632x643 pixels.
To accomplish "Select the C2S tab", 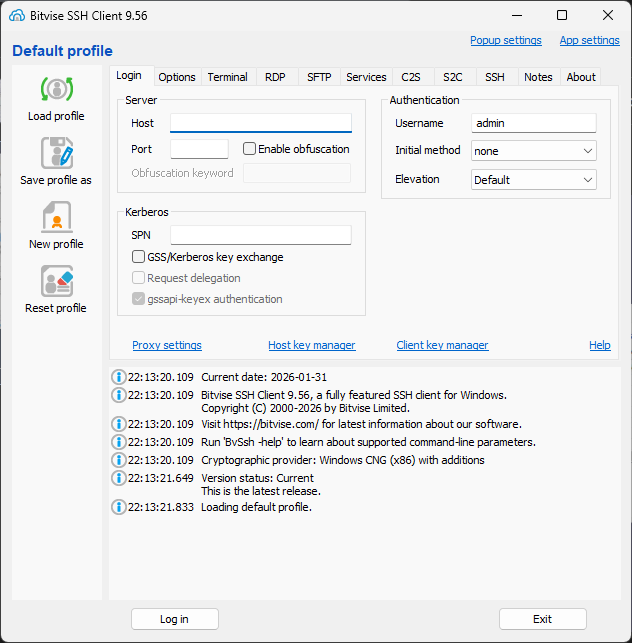I will pyautogui.click(x=411, y=77).
